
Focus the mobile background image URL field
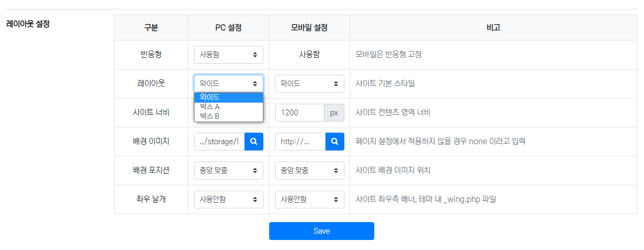[300, 142]
